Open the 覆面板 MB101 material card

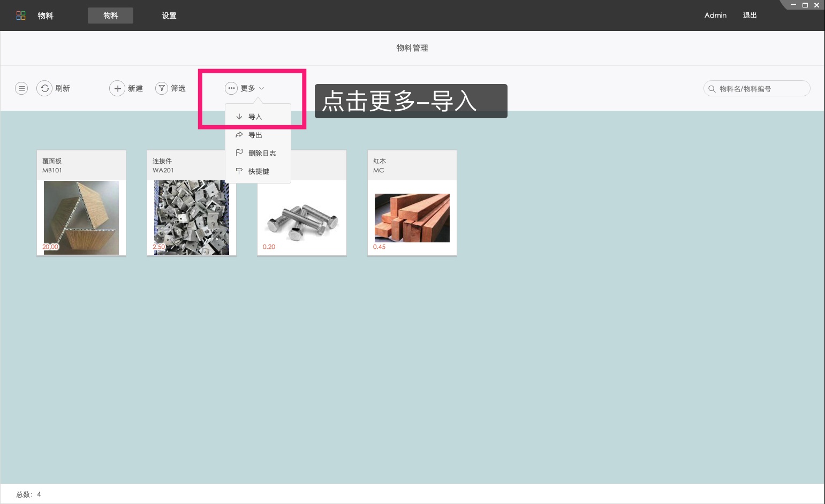click(81, 203)
